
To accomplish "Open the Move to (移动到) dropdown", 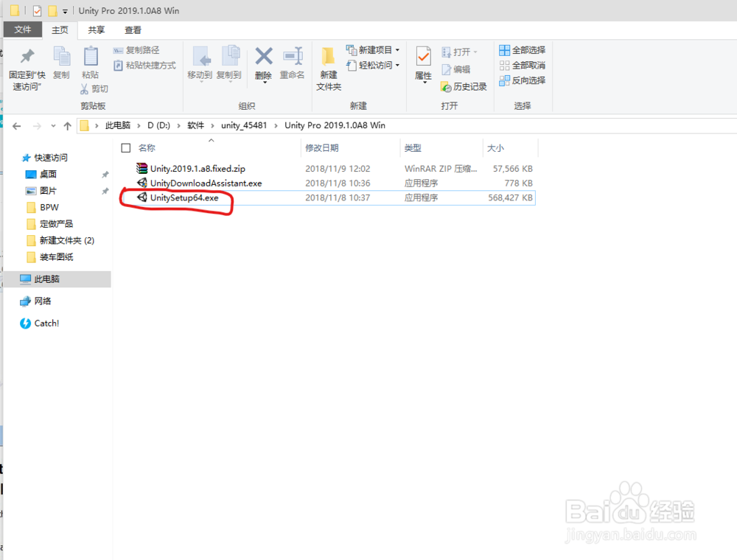I will (x=202, y=81).
